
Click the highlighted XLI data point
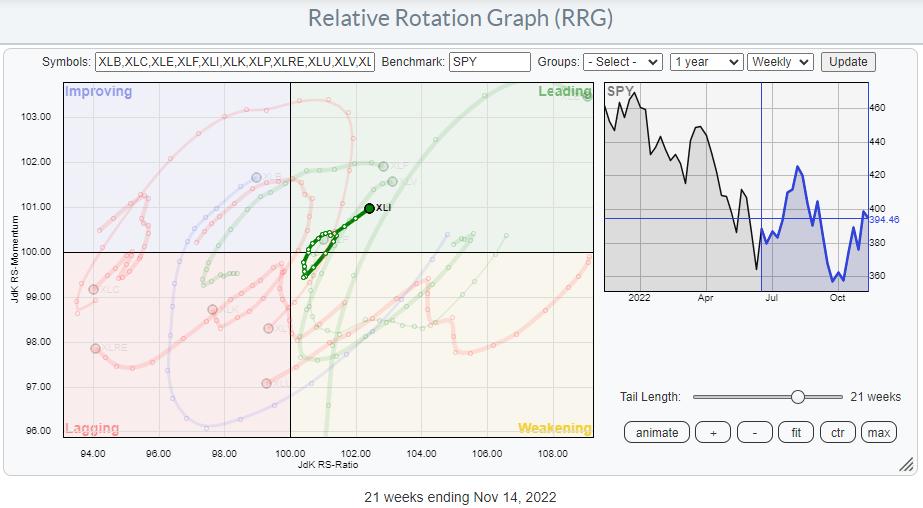click(x=369, y=208)
